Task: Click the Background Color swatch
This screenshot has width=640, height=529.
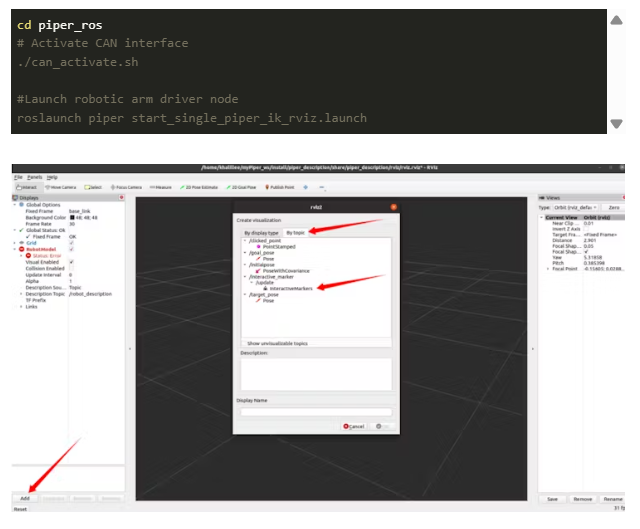Action: tap(71, 217)
